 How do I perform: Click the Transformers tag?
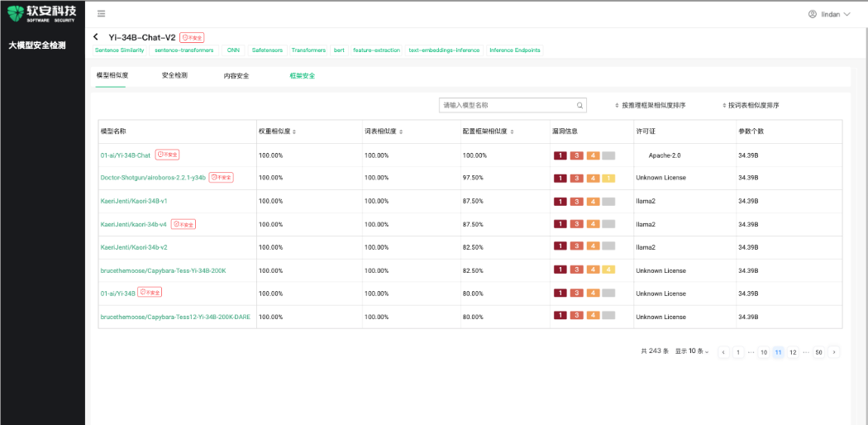click(308, 50)
